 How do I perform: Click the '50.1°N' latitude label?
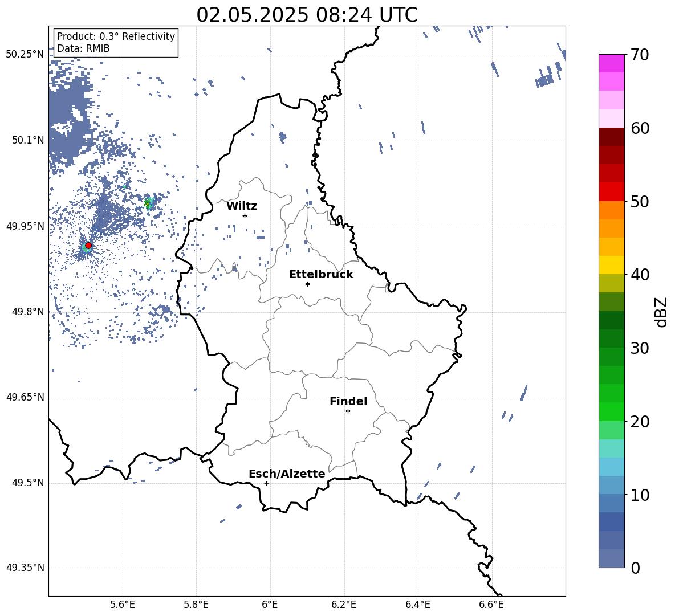point(28,140)
